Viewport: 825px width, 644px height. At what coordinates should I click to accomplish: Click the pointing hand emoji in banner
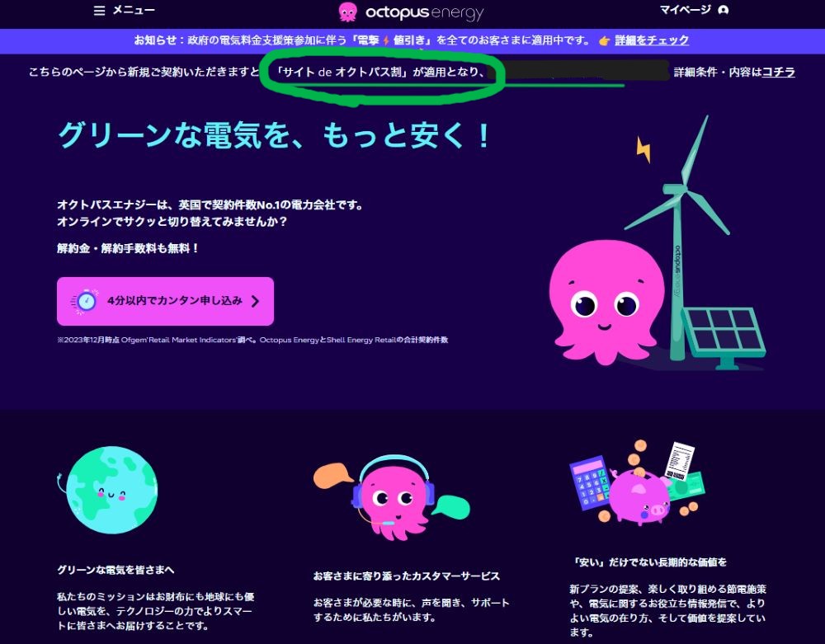[x=604, y=40]
